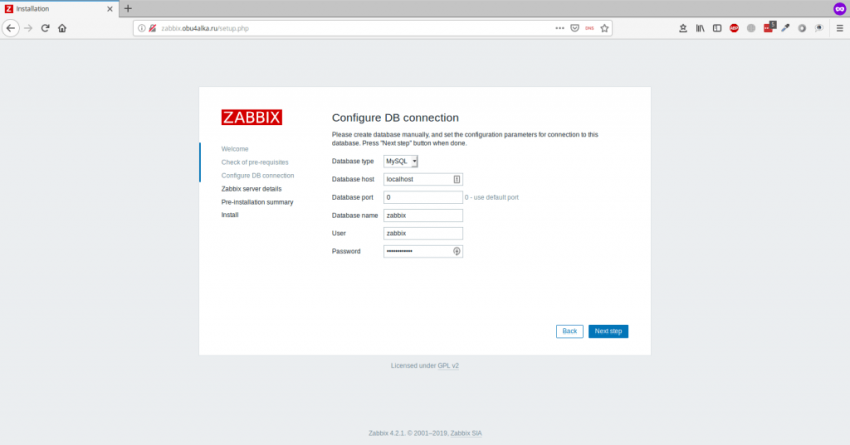
Task: Click the icon inside Database host field
Action: 456,179
